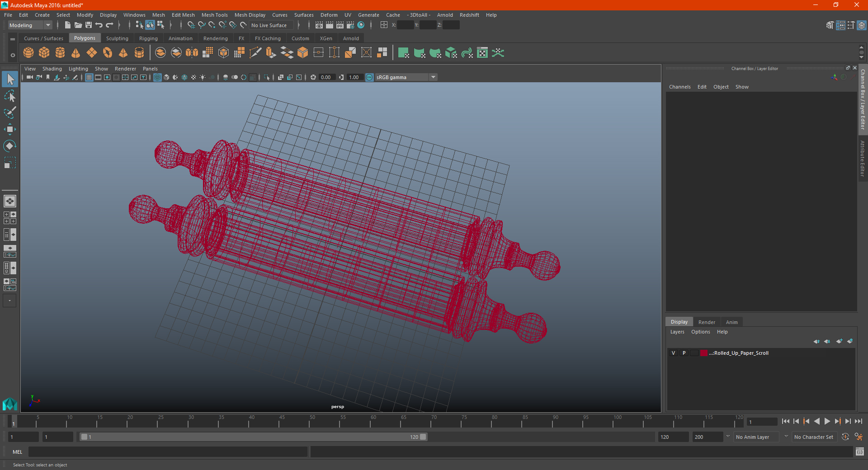Create a polygon cube from the shelf

(44, 53)
